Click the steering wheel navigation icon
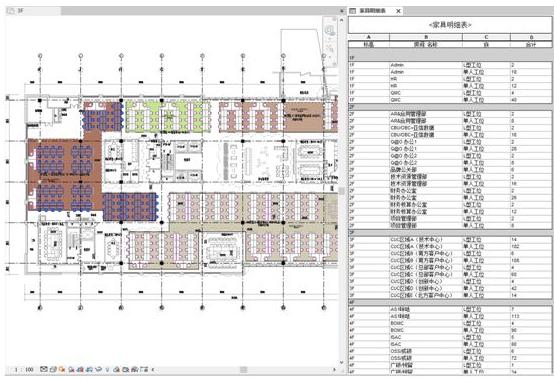 point(330,30)
